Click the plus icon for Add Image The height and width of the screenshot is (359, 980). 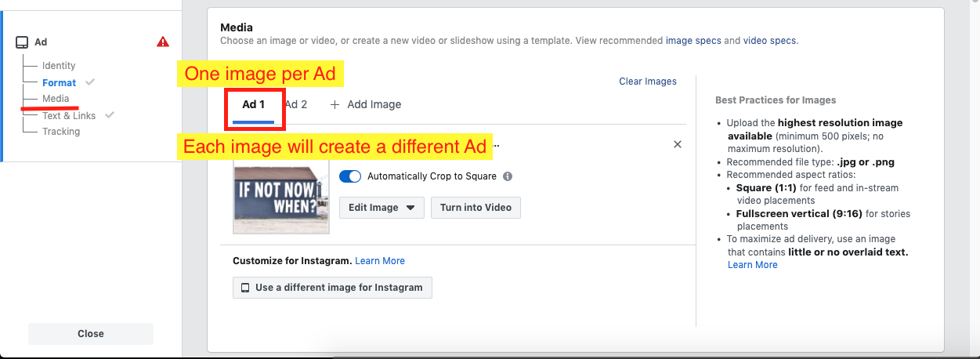click(335, 104)
